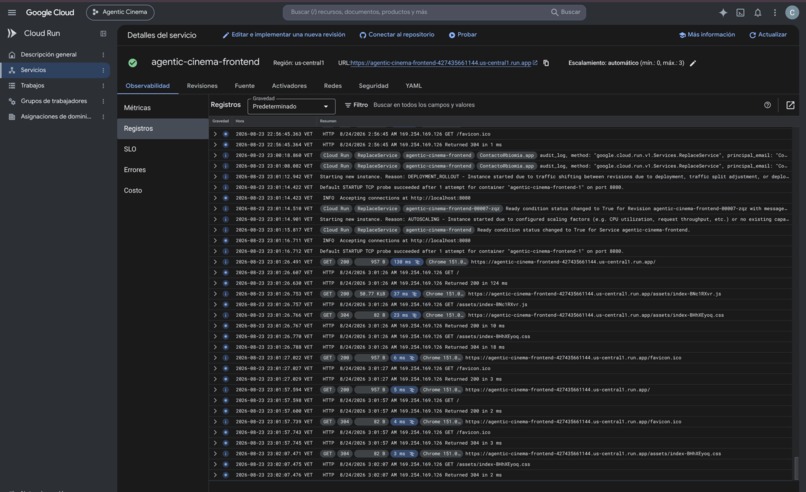
Task: Open three-dot menu next to Asignaciones de dominio
Action: [x=103, y=117]
